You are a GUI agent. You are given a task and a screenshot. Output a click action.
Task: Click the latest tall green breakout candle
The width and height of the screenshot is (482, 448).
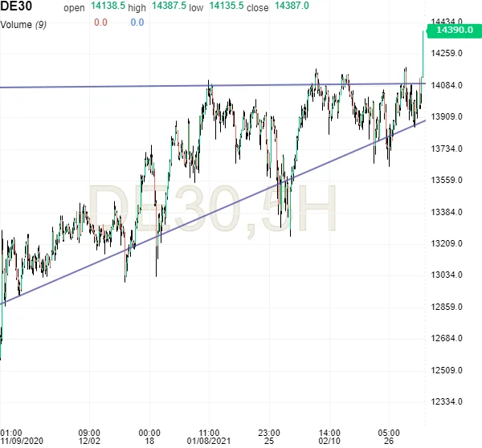point(423,56)
